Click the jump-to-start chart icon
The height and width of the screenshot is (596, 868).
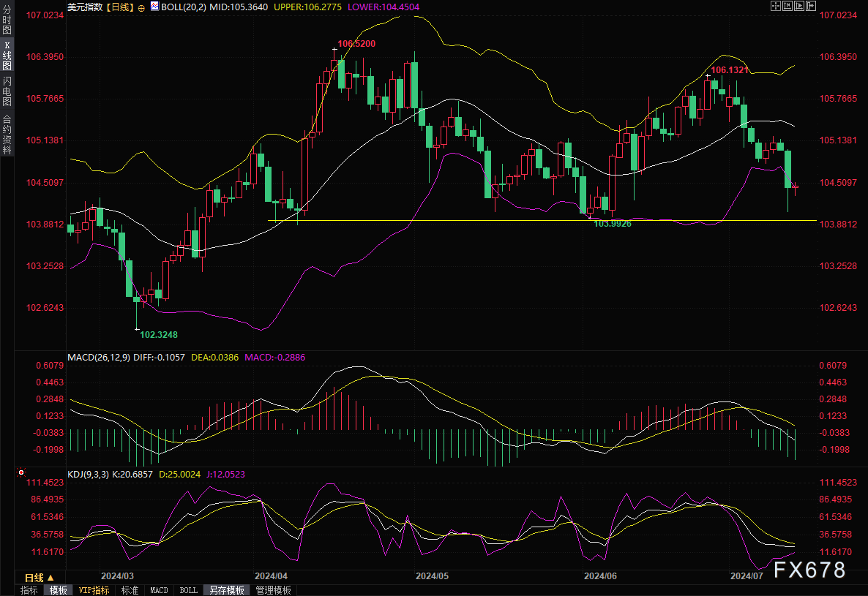787,6
